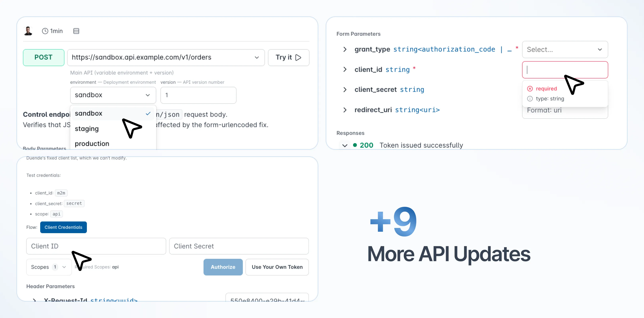
Task: Click the Authorize button
Action: pos(223,267)
